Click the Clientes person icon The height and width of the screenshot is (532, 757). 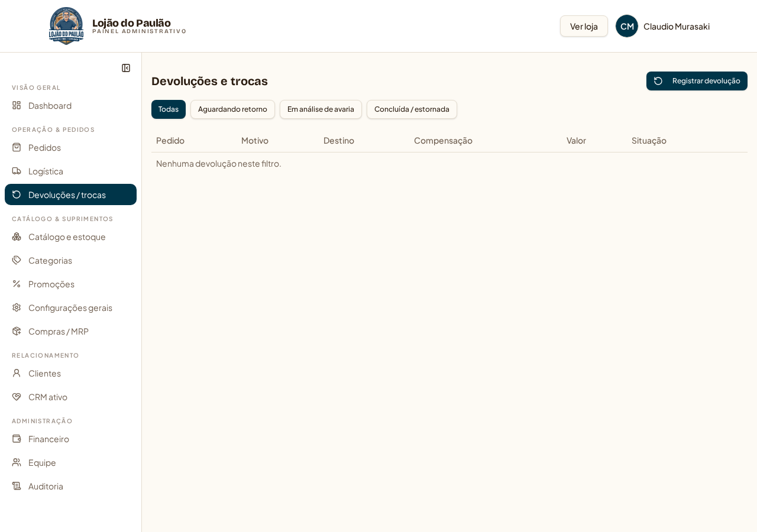pos(17,373)
